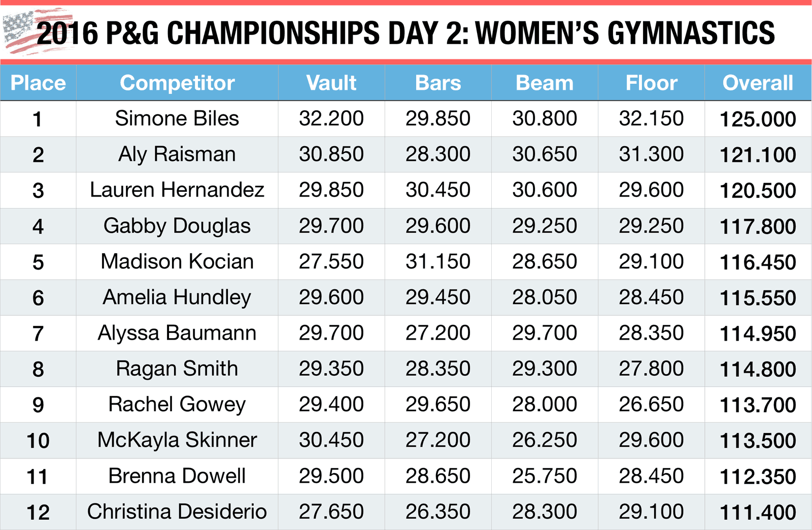Select the Floor column header
Screen dimensions: 812x530
tap(651, 83)
